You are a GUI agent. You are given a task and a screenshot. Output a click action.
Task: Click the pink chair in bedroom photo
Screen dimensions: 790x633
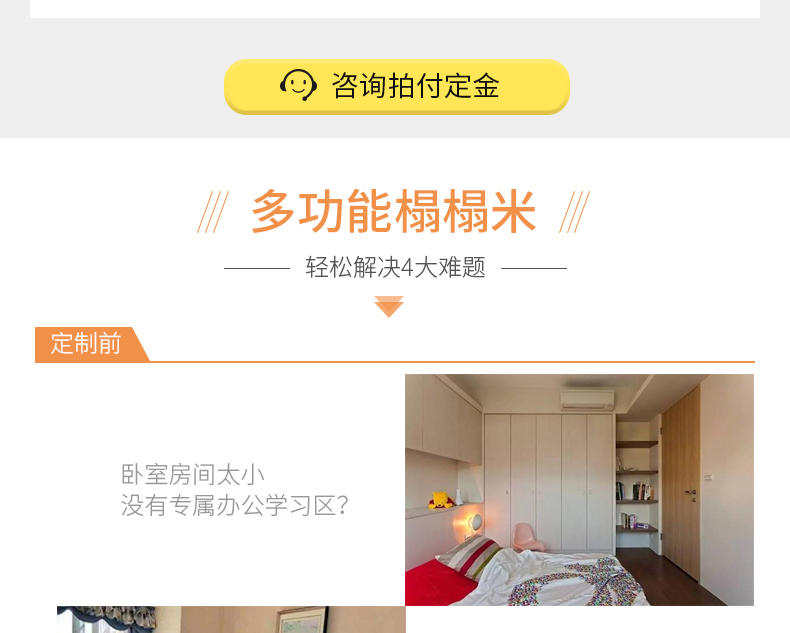point(528,537)
